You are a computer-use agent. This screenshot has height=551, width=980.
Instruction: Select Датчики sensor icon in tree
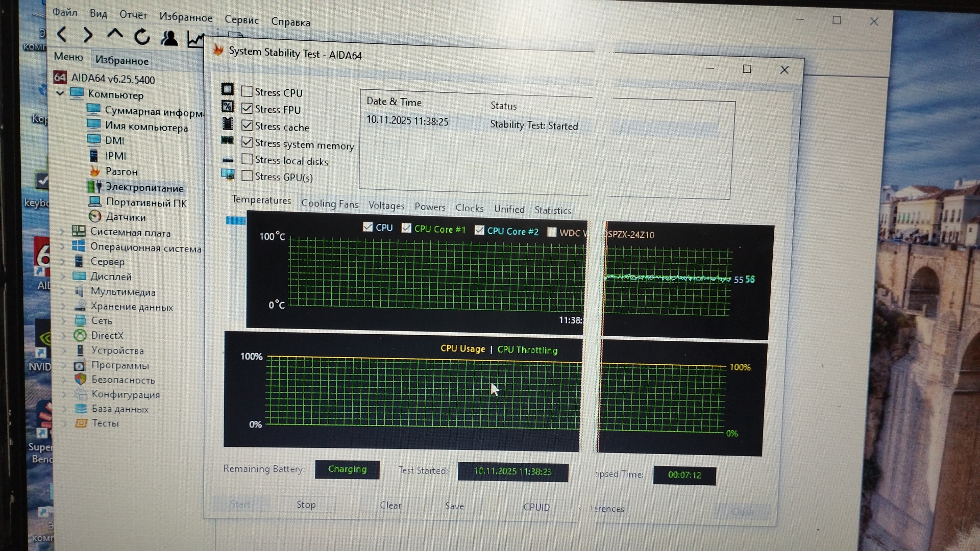pos(95,216)
